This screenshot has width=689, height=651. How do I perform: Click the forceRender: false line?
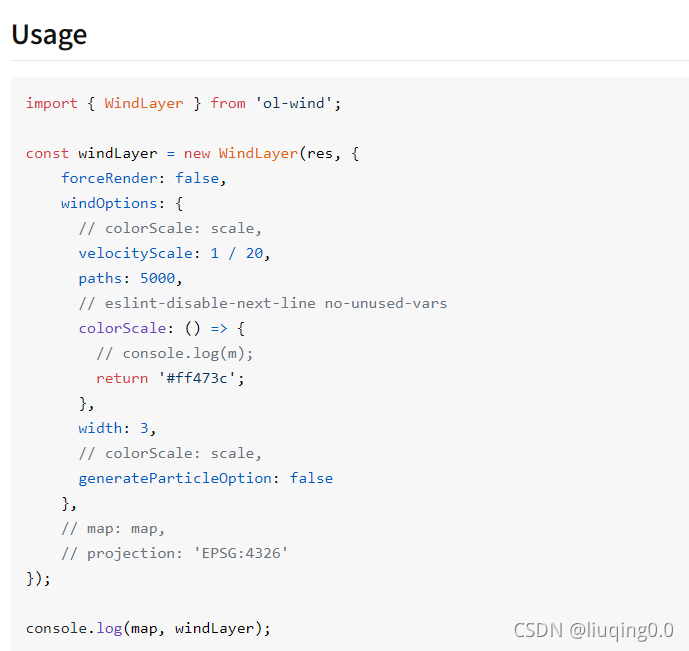point(143,178)
